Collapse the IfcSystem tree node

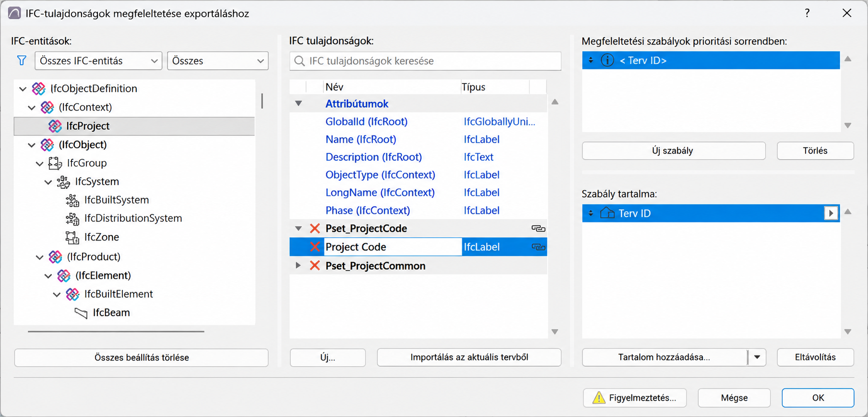[x=48, y=182]
